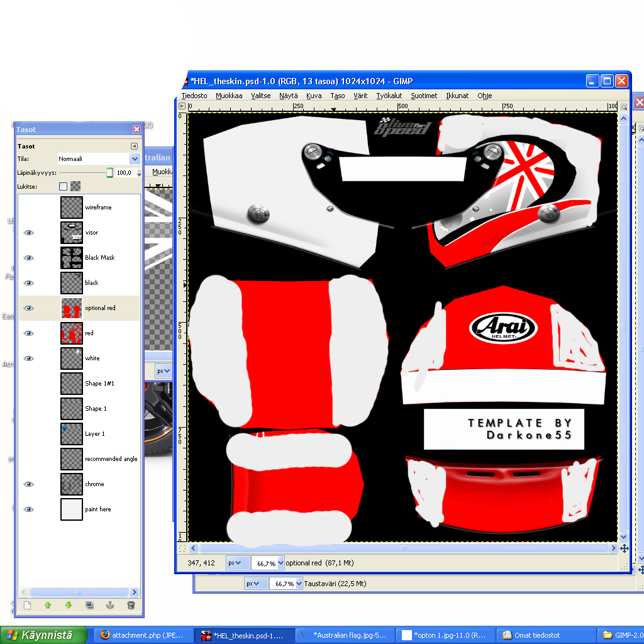This screenshot has height=644, width=644.
Task: Click the navigate image cross icon
Action: pos(625,548)
